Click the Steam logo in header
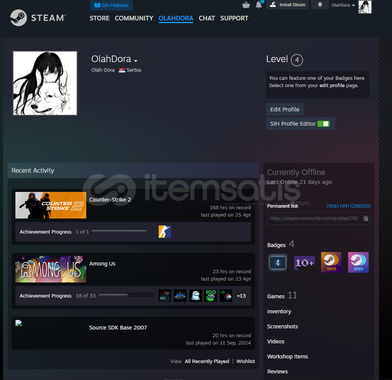The width and height of the screenshot is (392, 380). [38, 18]
